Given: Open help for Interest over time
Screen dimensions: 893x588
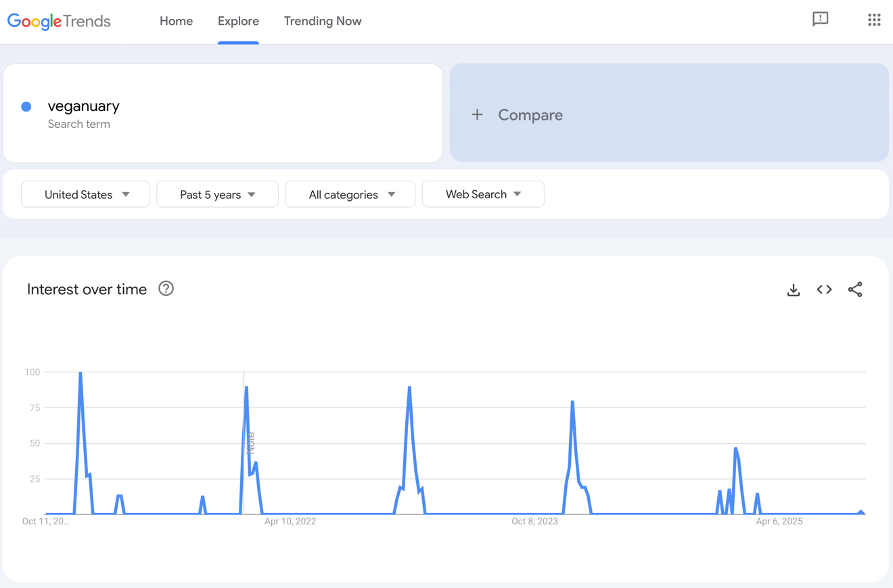Looking at the screenshot, I should click(x=166, y=289).
